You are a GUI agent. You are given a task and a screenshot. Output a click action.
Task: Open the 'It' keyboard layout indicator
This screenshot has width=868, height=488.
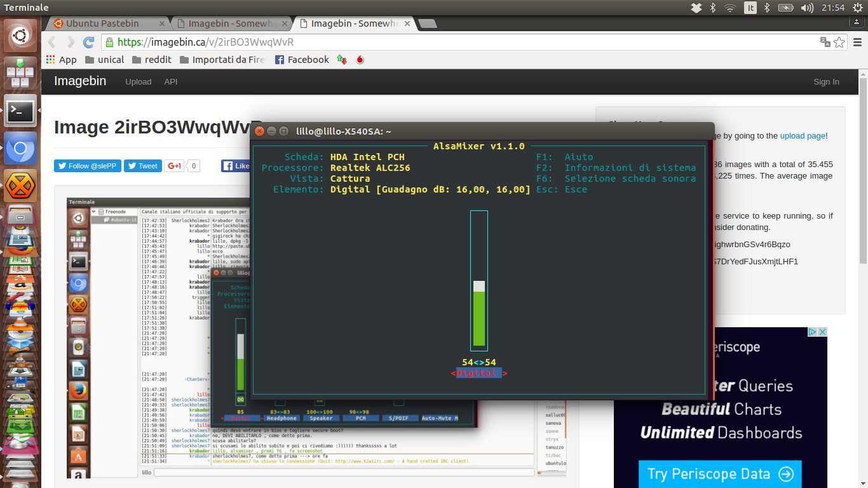click(x=750, y=8)
